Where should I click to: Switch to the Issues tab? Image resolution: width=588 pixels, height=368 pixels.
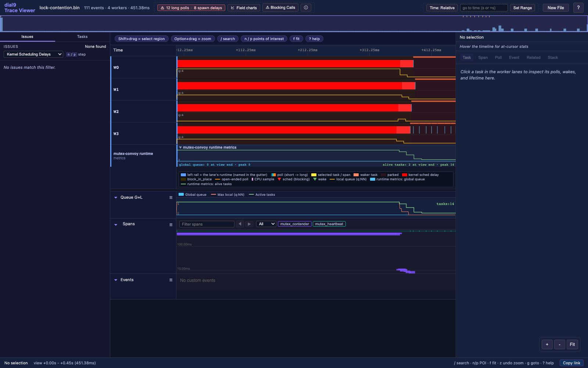(27, 37)
